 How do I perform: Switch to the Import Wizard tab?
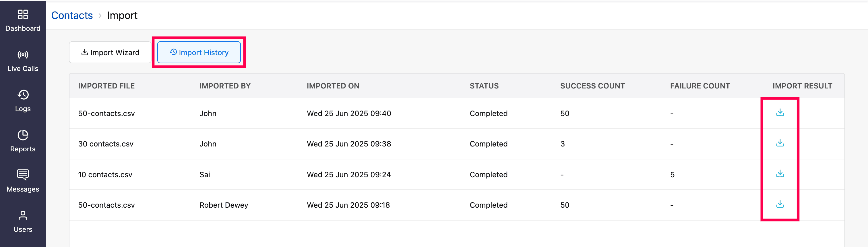tap(110, 53)
